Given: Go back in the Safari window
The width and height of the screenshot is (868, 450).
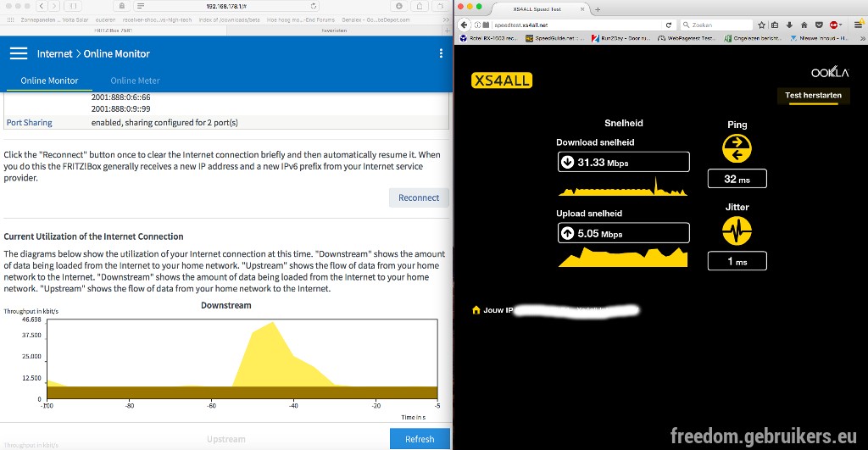Looking at the screenshot, I should pyautogui.click(x=42, y=6).
